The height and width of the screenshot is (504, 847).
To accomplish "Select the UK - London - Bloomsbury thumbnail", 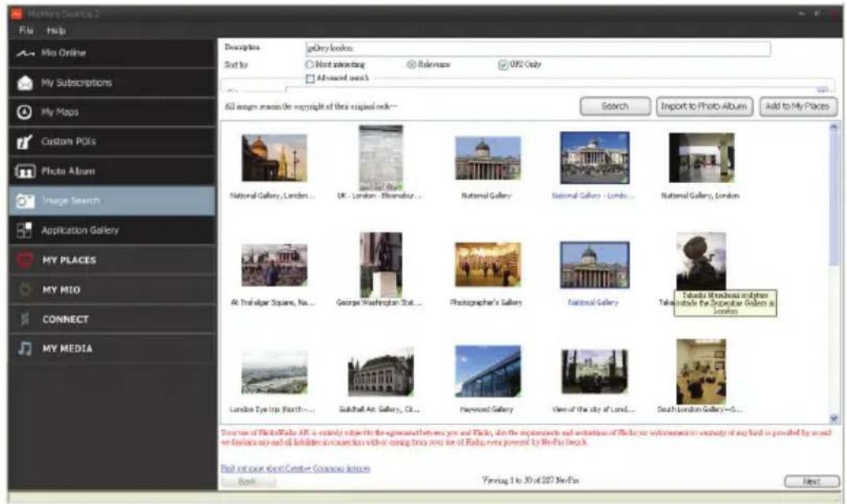I will pyautogui.click(x=381, y=158).
